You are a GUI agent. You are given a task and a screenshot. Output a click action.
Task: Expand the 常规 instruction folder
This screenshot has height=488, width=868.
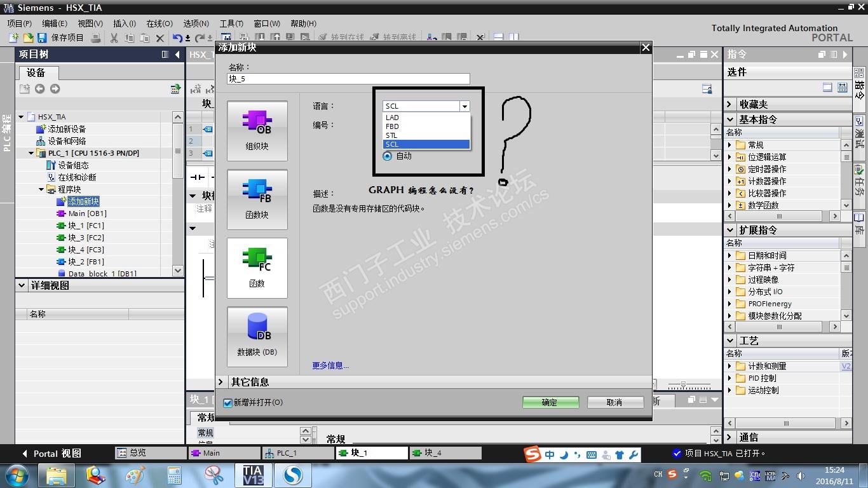(729, 145)
